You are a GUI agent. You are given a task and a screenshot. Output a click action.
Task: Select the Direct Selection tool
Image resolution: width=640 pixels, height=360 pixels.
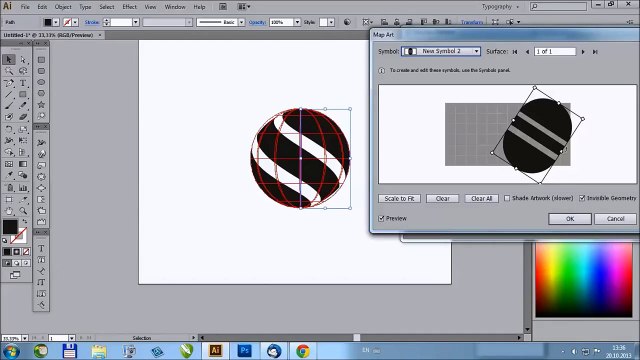(23, 60)
